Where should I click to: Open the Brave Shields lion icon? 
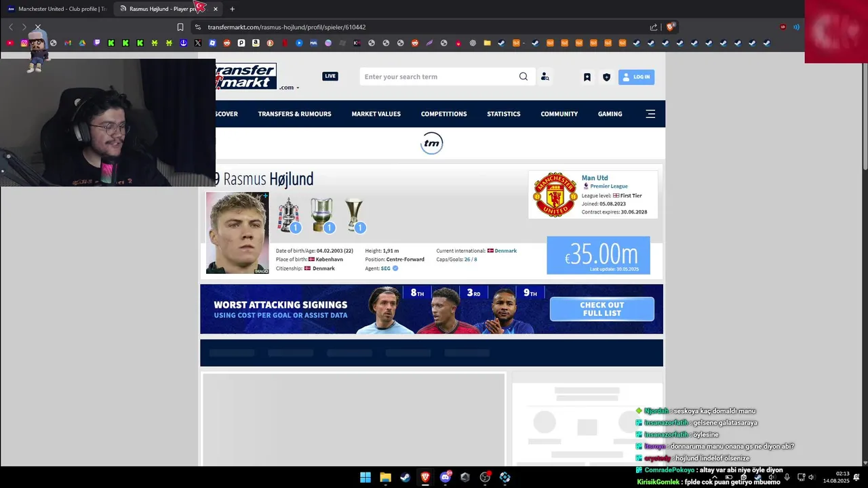click(671, 27)
